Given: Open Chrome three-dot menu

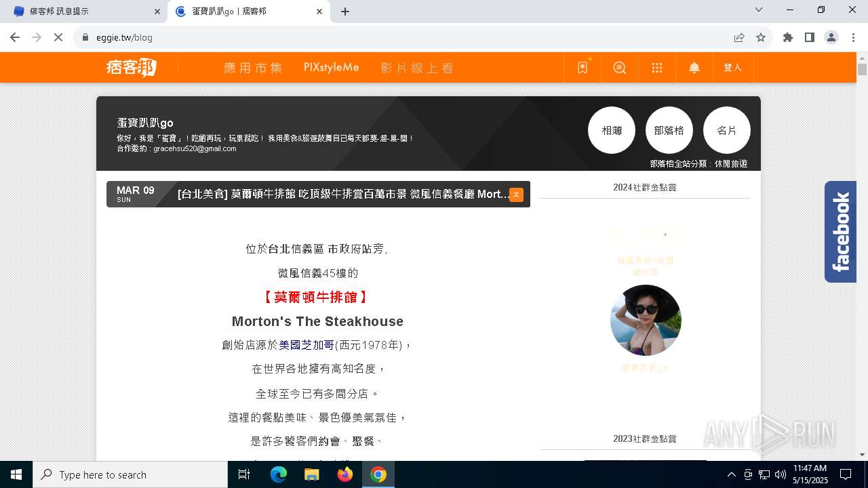Looking at the screenshot, I should pos(853,37).
